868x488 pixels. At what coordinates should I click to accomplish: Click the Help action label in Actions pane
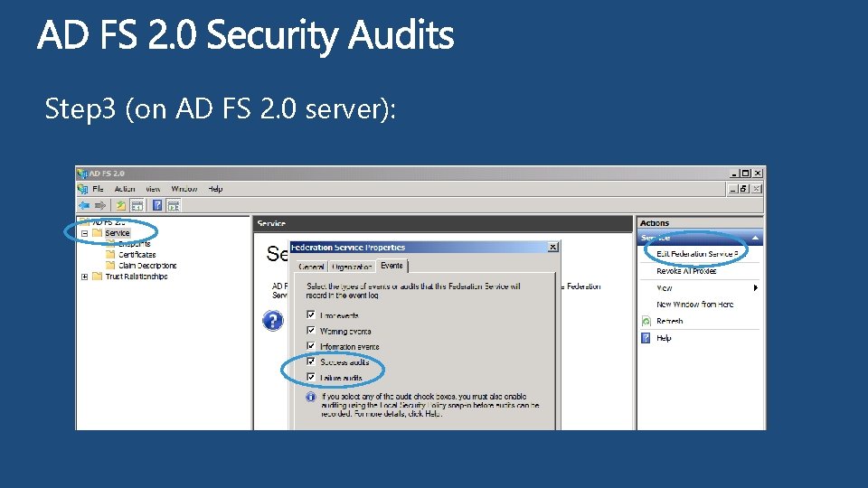tap(664, 338)
